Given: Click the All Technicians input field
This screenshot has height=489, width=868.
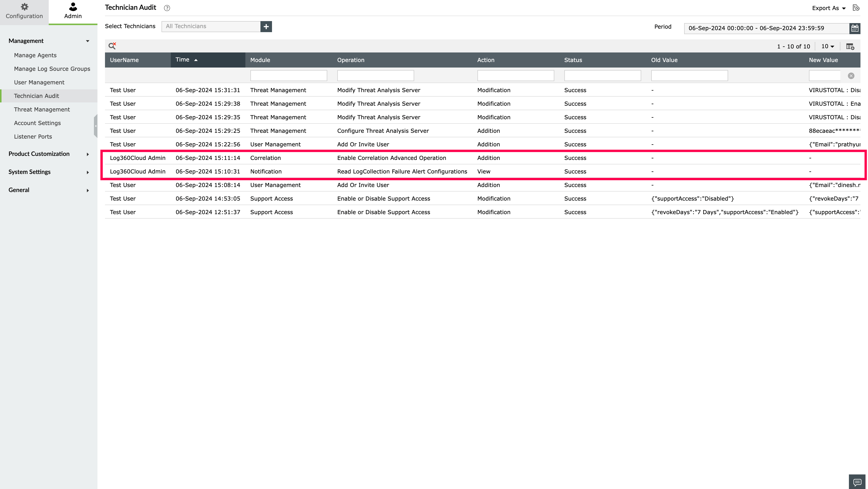Looking at the screenshot, I should pyautogui.click(x=211, y=27).
